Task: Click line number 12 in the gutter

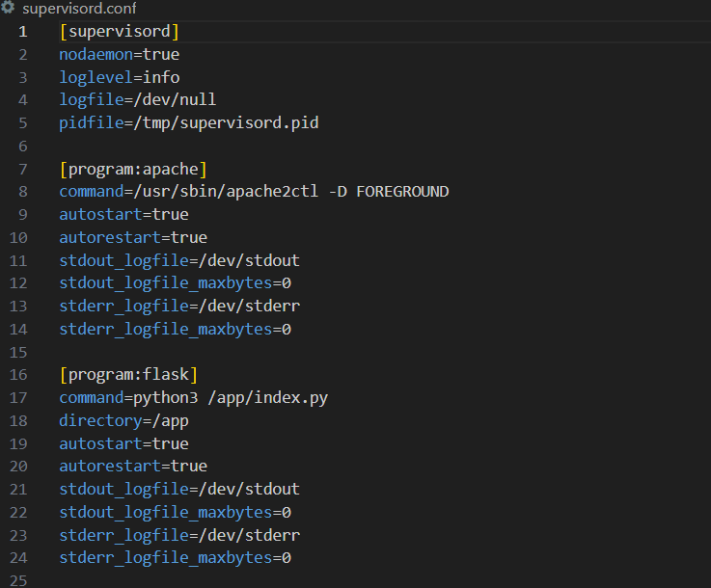Action: tap(20, 283)
